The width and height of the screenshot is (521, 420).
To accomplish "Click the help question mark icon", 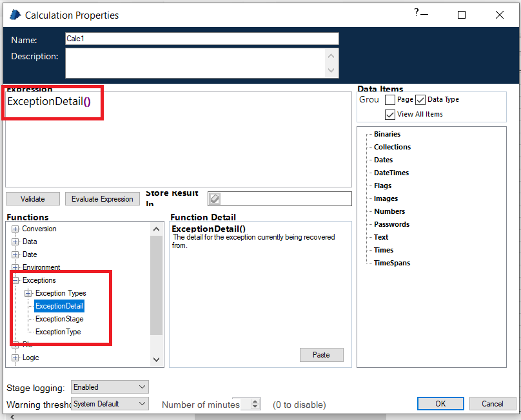I will click(x=417, y=13).
